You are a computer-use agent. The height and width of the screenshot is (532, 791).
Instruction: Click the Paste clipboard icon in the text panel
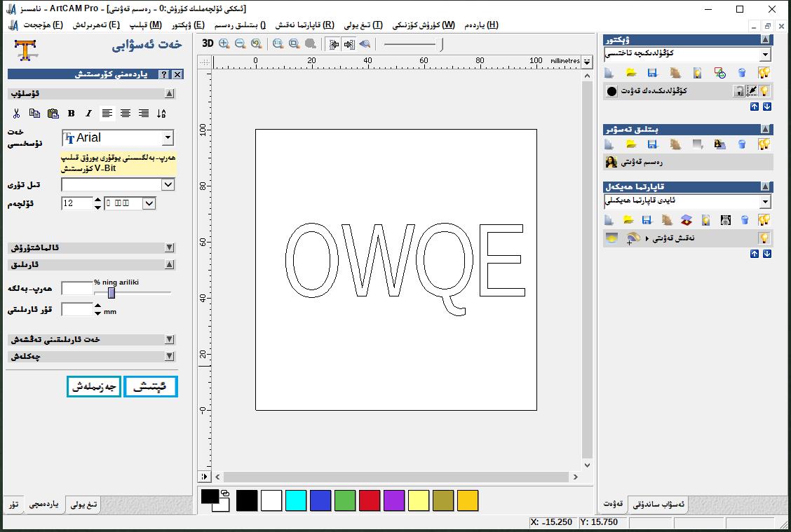coord(53,114)
